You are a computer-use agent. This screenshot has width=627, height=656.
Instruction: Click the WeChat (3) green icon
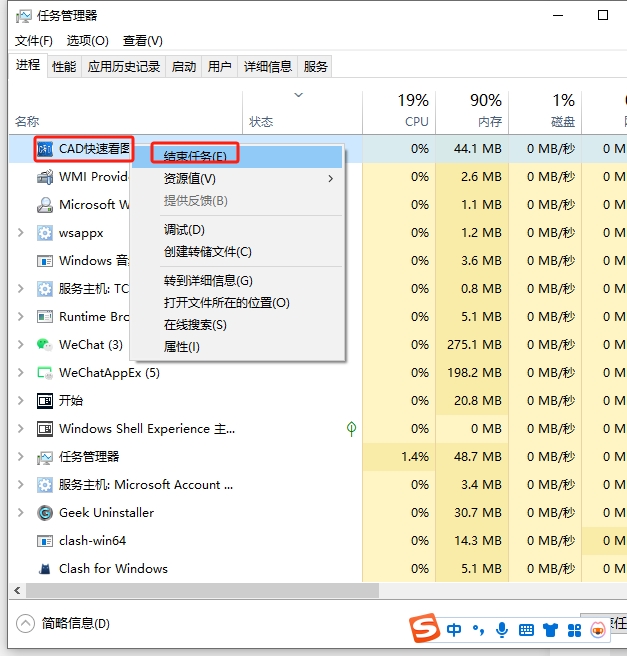point(45,345)
